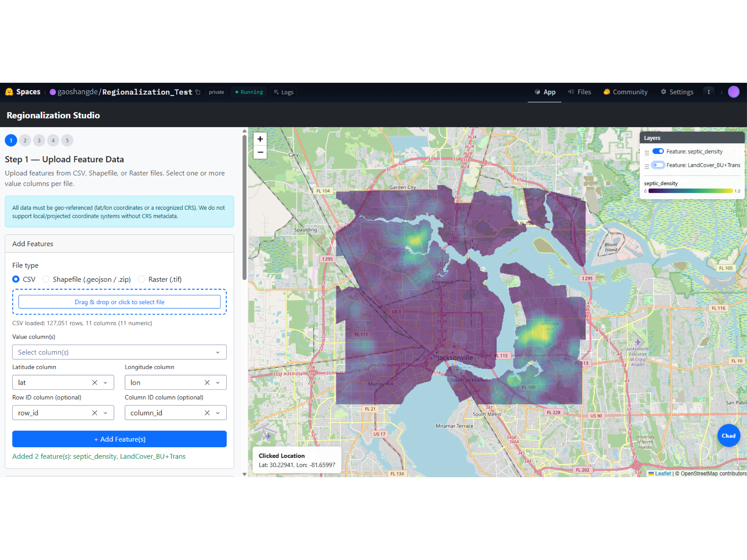This screenshot has height=560, width=747.
Task: Turn off the septic_density layer toggle
Action: click(658, 151)
